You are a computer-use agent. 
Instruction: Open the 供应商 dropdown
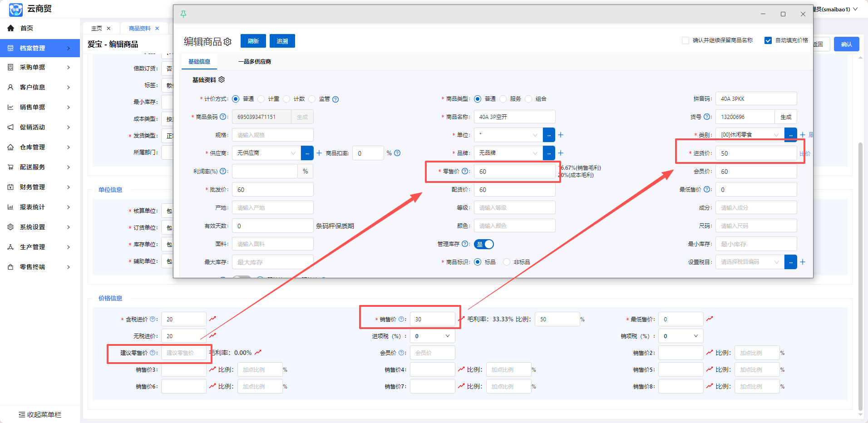(x=266, y=153)
